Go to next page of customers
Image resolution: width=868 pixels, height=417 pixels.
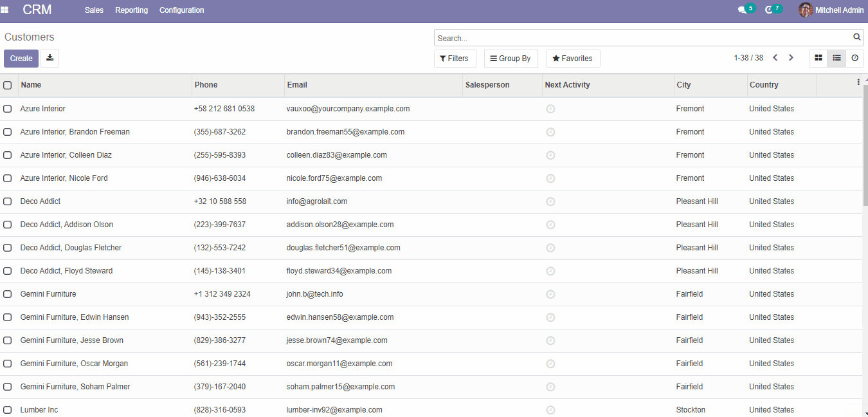point(791,58)
